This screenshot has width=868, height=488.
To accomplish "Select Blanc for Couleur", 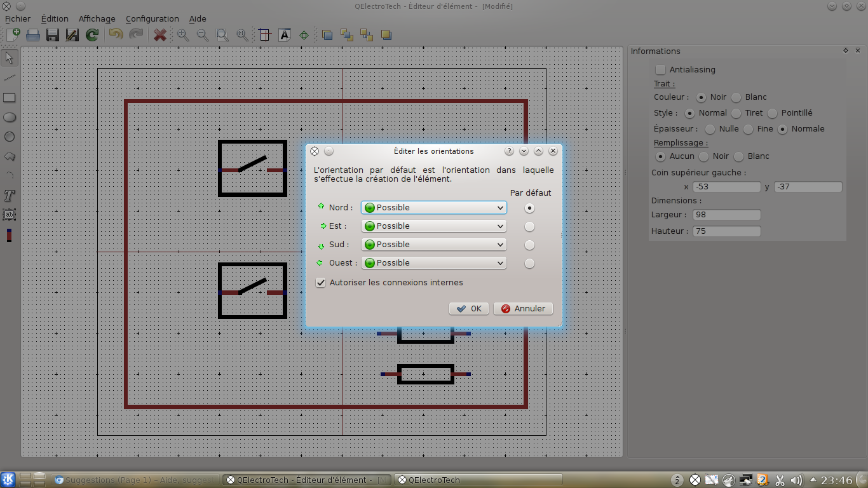I will 736,98.
